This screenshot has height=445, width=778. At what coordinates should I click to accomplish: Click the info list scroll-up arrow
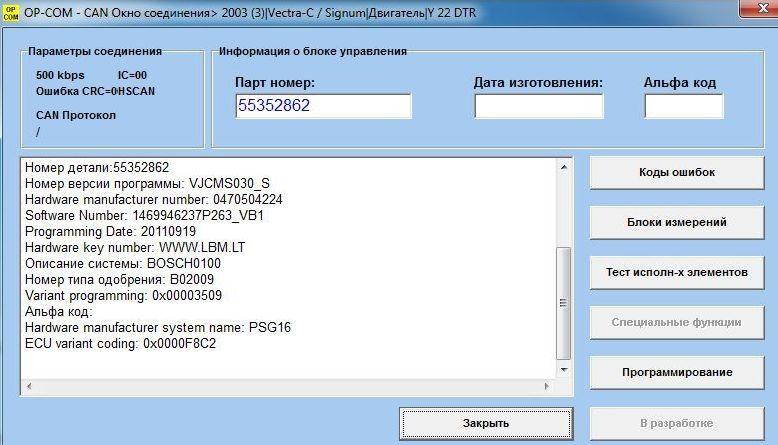point(564,167)
